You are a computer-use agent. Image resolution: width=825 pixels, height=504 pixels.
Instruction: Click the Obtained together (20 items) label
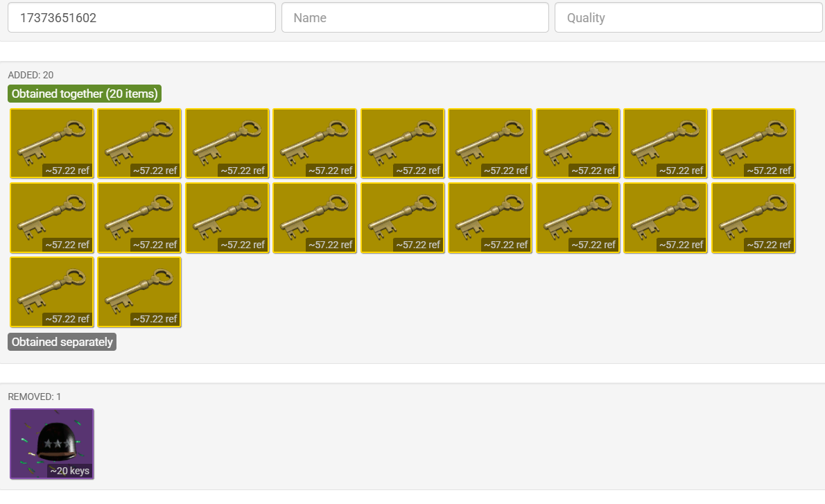click(85, 94)
